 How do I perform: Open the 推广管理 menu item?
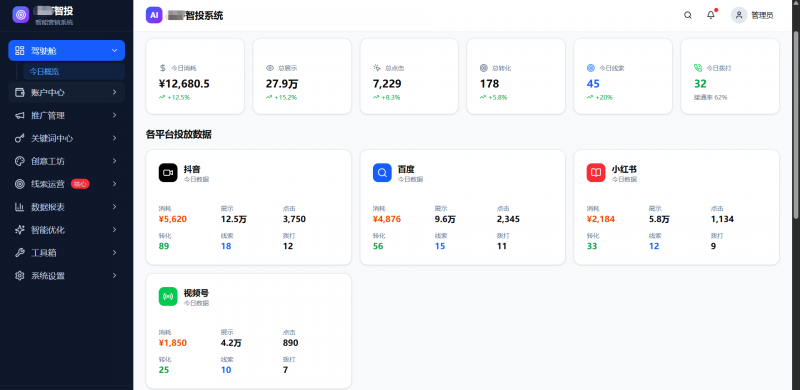coord(66,115)
